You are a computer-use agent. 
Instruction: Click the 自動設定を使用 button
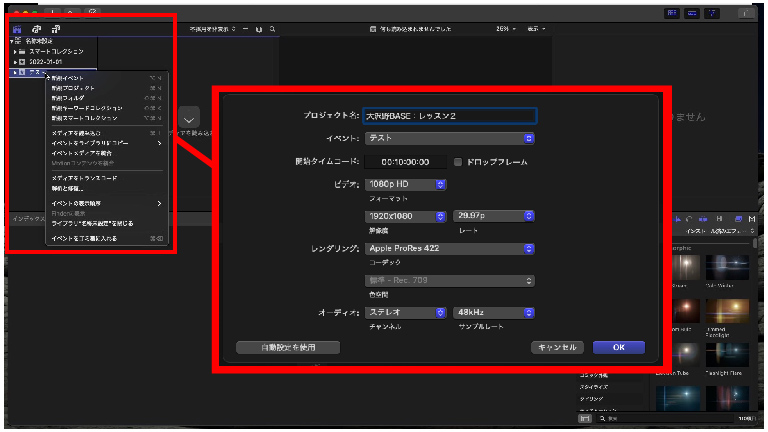coord(288,347)
